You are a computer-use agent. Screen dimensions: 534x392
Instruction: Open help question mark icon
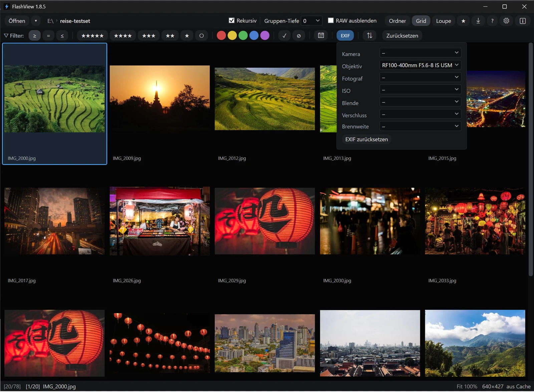coord(492,21)
